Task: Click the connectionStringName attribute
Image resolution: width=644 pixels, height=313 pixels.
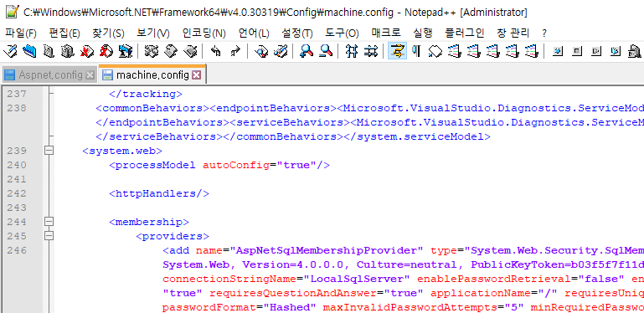Action: (x=229, y=279)
